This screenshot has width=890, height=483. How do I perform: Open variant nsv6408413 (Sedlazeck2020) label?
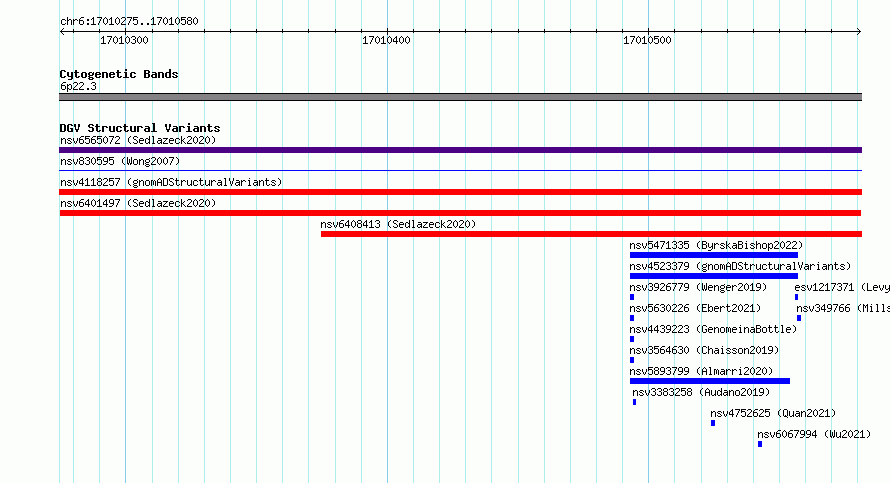[x=398, y=224]
